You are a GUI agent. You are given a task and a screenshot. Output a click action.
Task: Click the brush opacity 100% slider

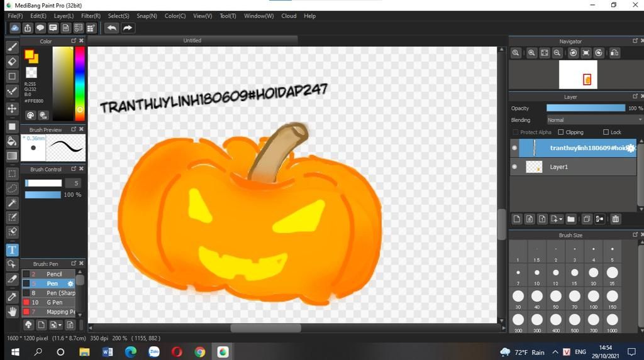(43, 195)
